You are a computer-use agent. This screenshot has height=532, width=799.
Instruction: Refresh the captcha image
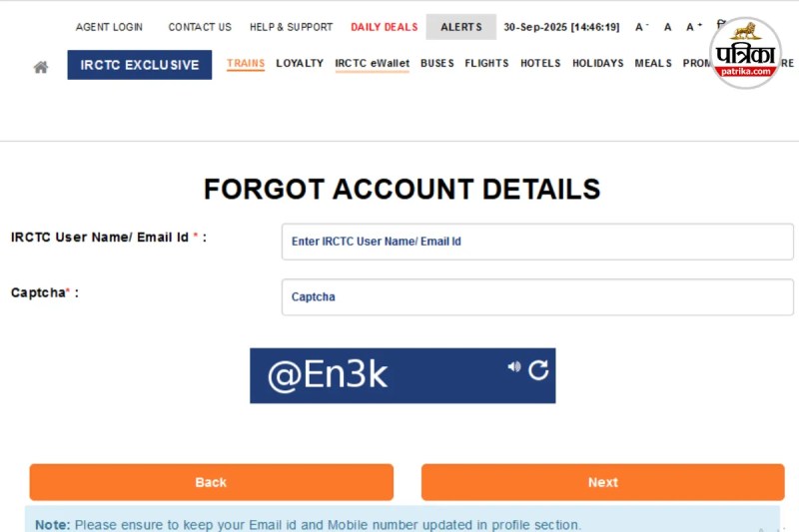tap(538, 370)
